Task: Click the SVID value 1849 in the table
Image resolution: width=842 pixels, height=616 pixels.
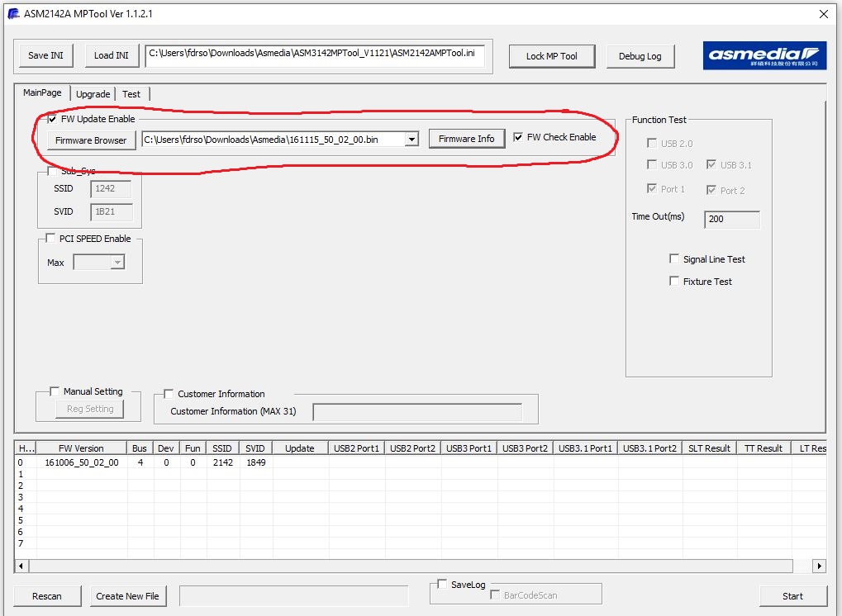Action: [256, 462]
